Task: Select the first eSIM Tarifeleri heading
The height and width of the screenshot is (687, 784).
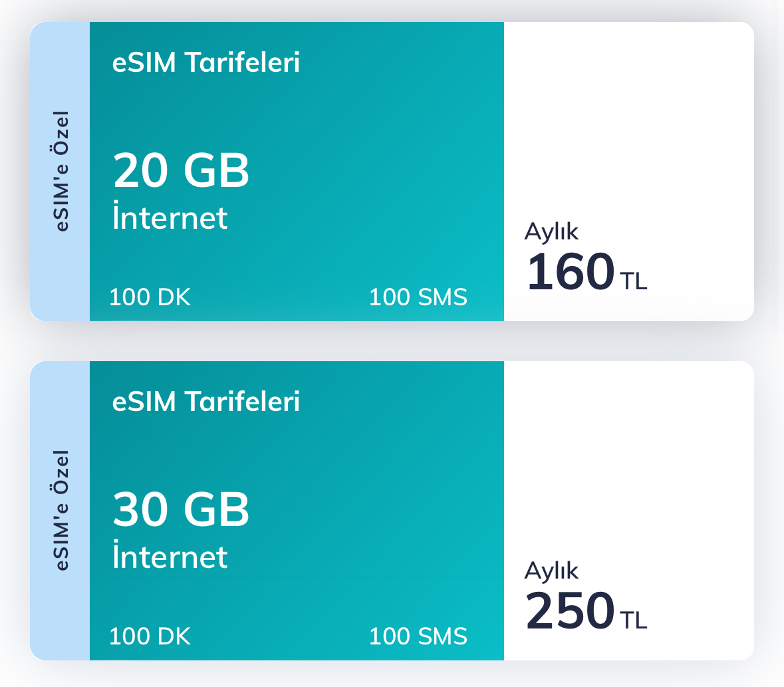Action: 205,63
